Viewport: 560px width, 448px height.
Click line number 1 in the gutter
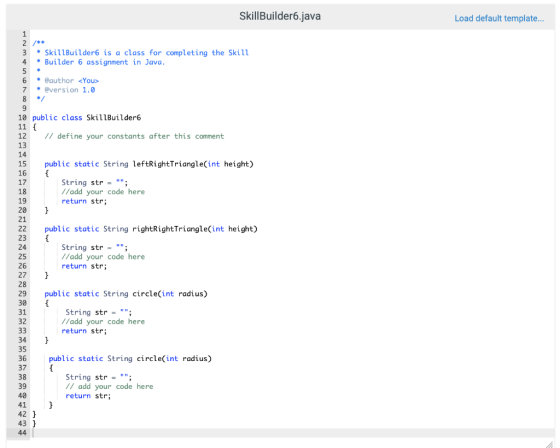[24, 34]
